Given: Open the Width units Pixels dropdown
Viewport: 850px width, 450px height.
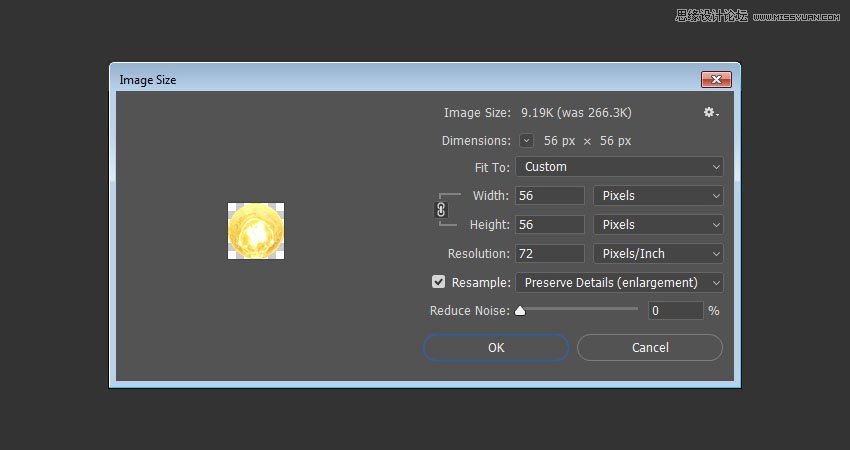Looking at the screenshot, I should [658, 196].
